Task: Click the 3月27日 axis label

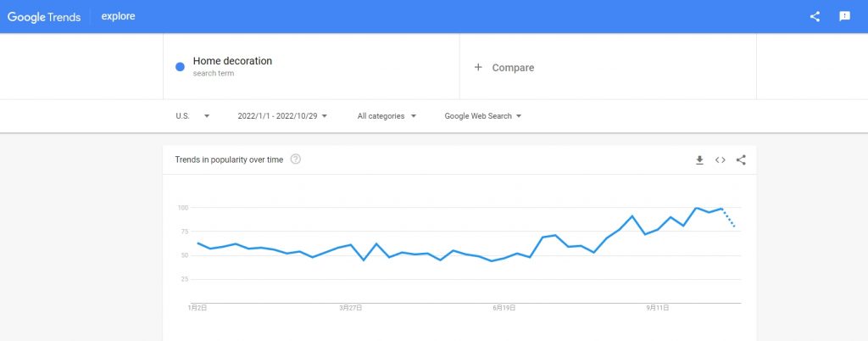Action: (350, 308)
